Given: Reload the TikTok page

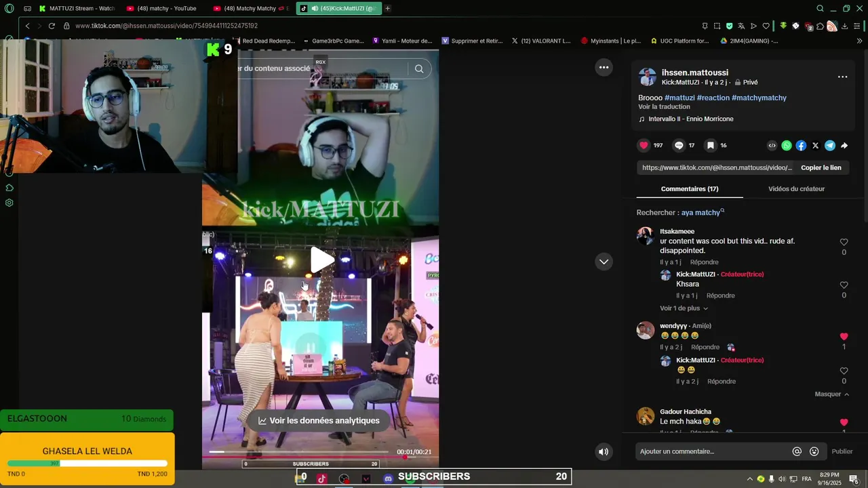Looking at the screenshot, I should coord(52,26).
